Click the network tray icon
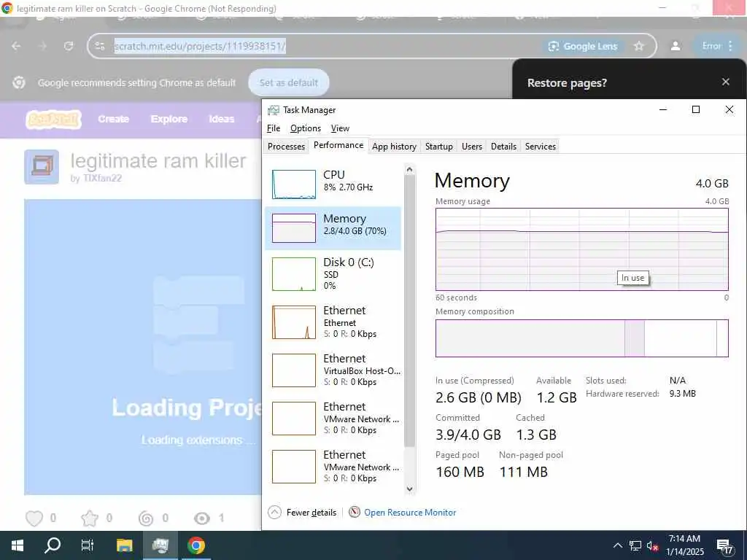This screenshot has width=747, height=560. click(x=635, y=545)
